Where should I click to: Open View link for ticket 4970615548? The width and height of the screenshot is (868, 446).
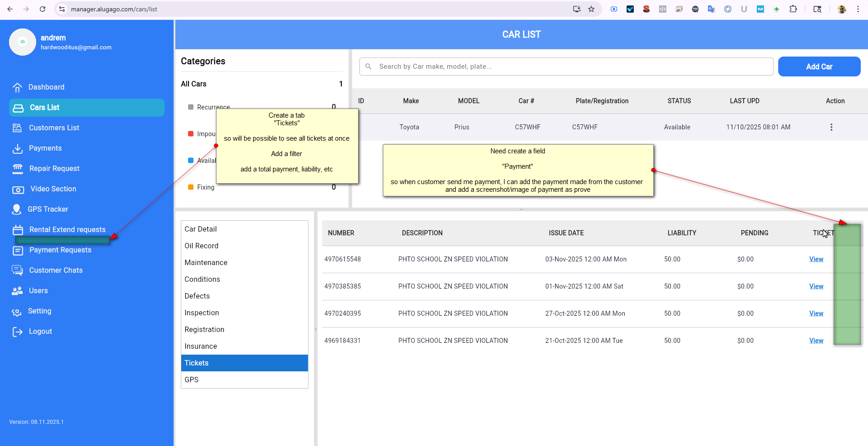(816, 259)
